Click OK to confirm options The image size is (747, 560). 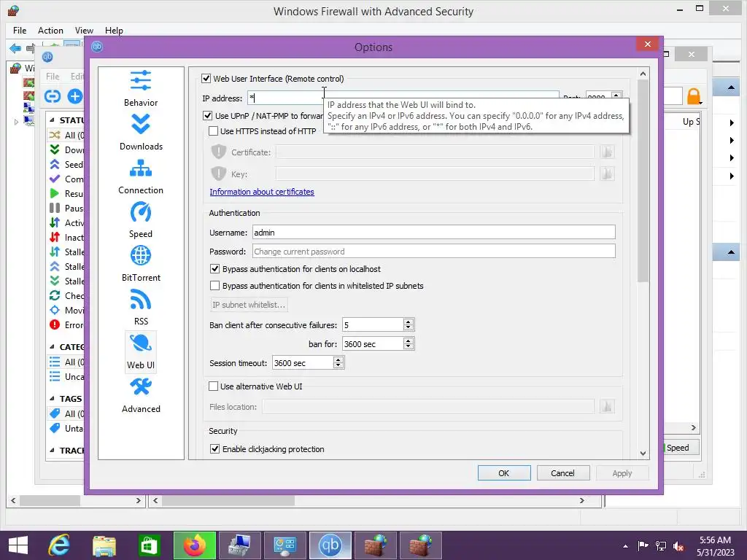click(504, 472)
